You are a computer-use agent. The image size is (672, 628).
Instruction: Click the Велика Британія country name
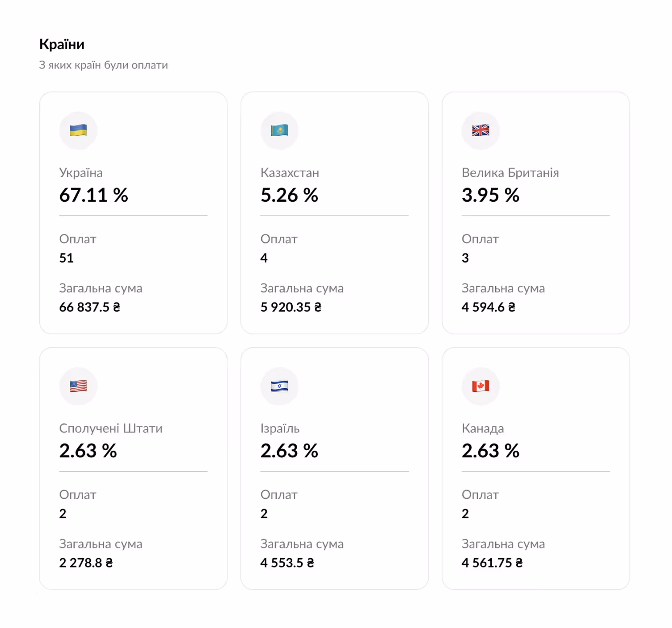pos(510,172)
